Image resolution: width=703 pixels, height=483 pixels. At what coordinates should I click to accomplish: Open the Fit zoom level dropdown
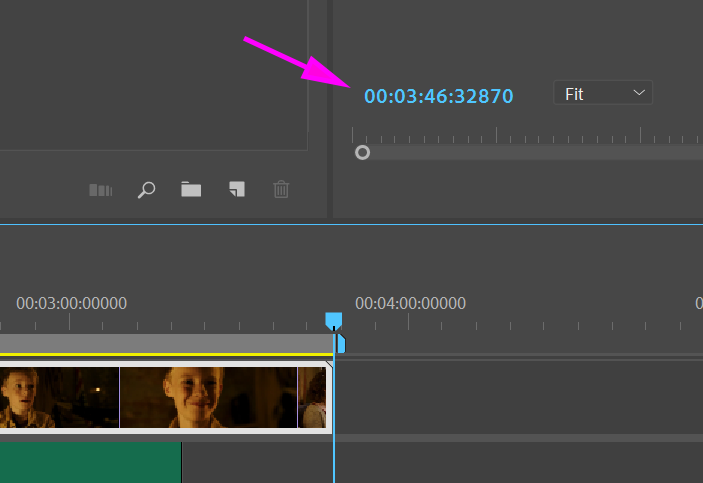coord(603,93)
